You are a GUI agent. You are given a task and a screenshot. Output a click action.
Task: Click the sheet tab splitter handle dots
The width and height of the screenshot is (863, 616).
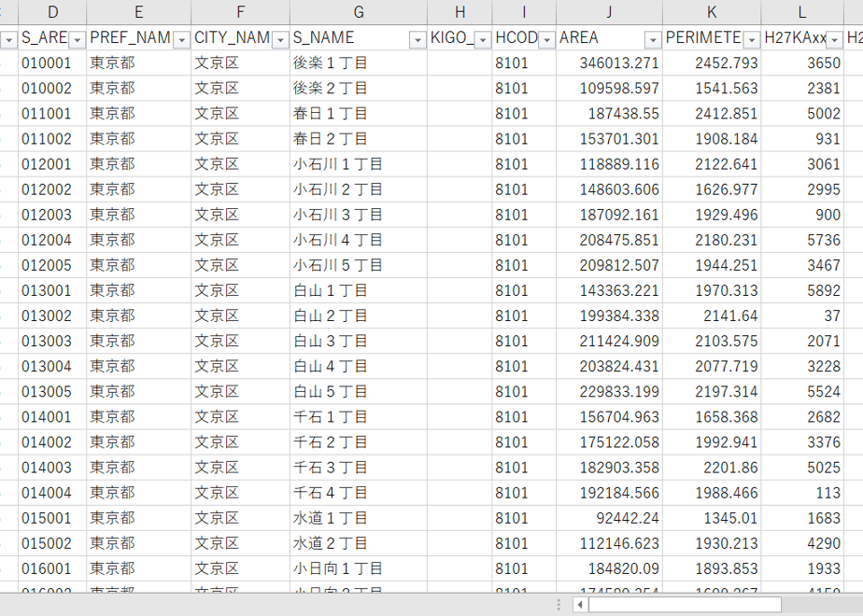559,605
